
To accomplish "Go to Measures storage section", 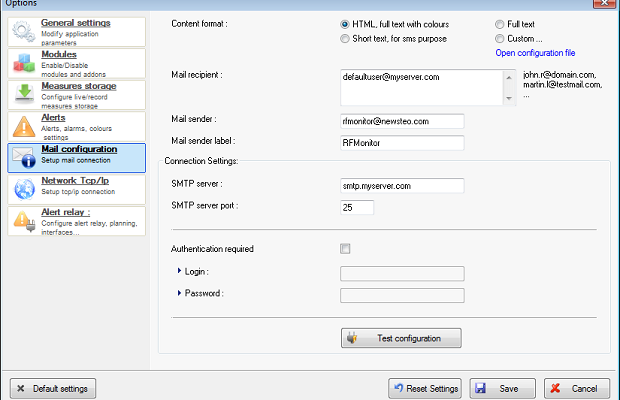I will tap(76, 95).
